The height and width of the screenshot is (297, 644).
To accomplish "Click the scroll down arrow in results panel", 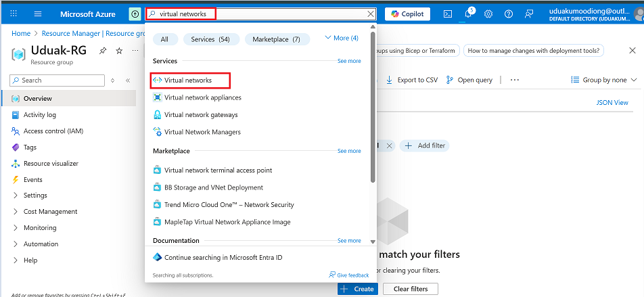I will (373, 242).
